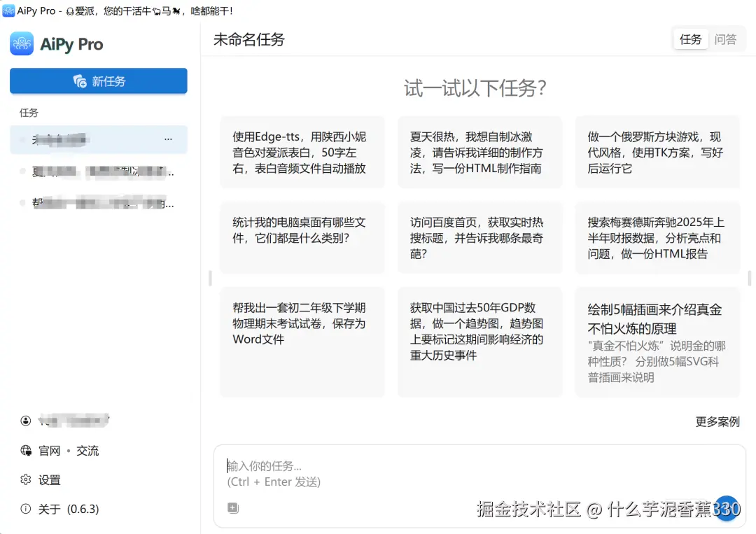Select the Edge-tts 爱派表白 task card

[302, 152]
